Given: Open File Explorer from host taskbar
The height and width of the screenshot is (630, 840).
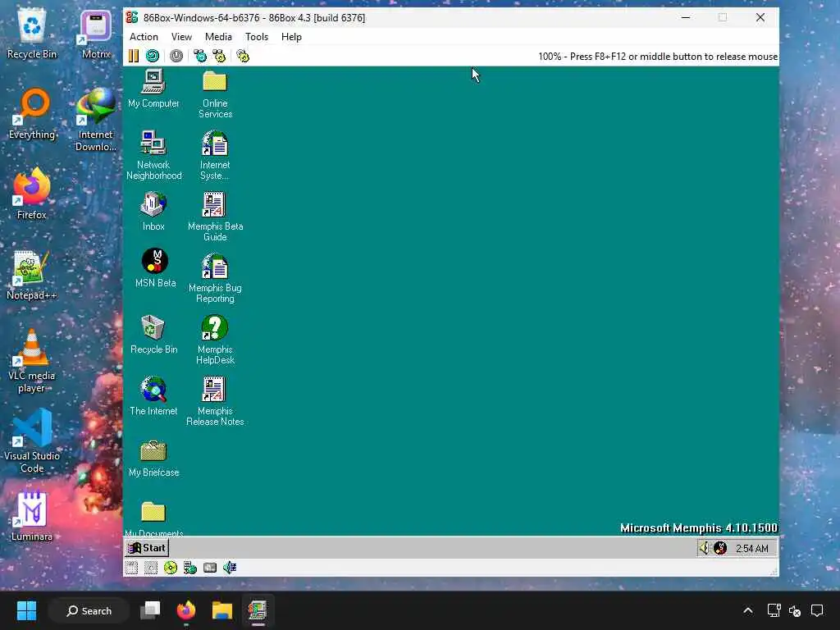Looking at the screenshot, I should [x=221, y=610].
